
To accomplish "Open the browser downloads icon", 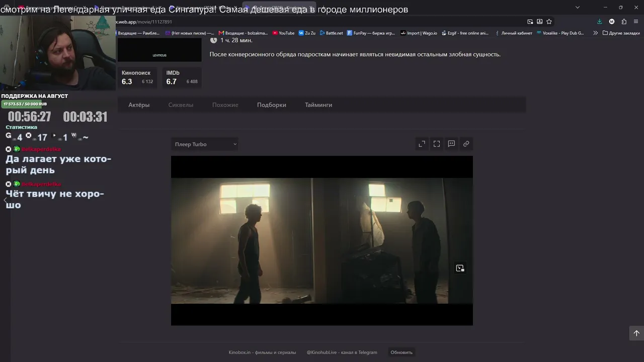I will (x=599, y=22).
